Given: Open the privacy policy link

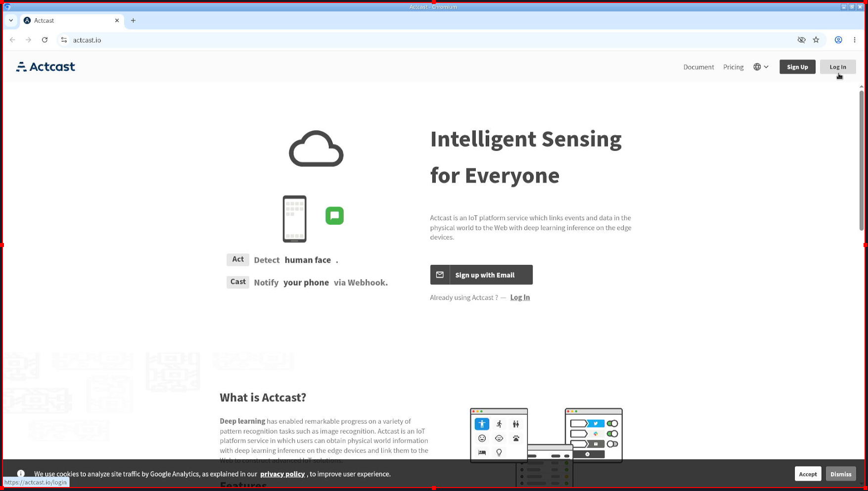Looking at the screenshot, I should (282, 474).
